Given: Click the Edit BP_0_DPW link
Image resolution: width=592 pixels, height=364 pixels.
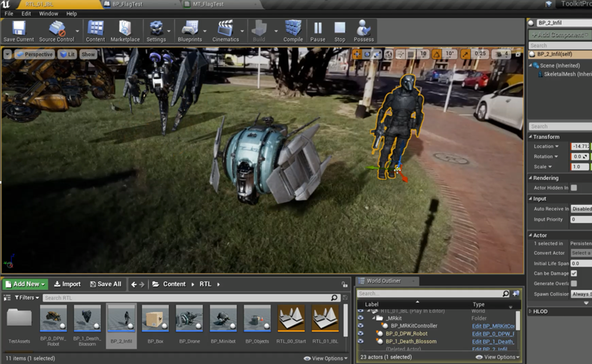Looking at the screenshot, I should point(493,334).
